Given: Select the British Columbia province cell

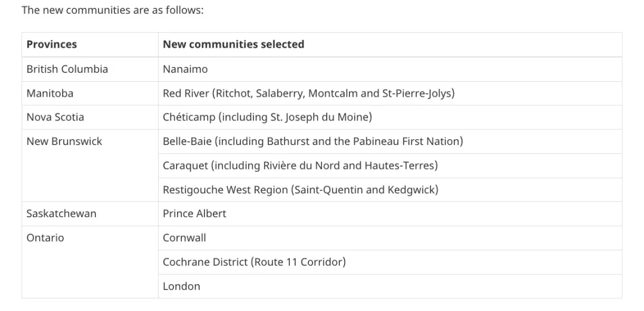Looking at the screenshot, I should (x=67, y=69).
